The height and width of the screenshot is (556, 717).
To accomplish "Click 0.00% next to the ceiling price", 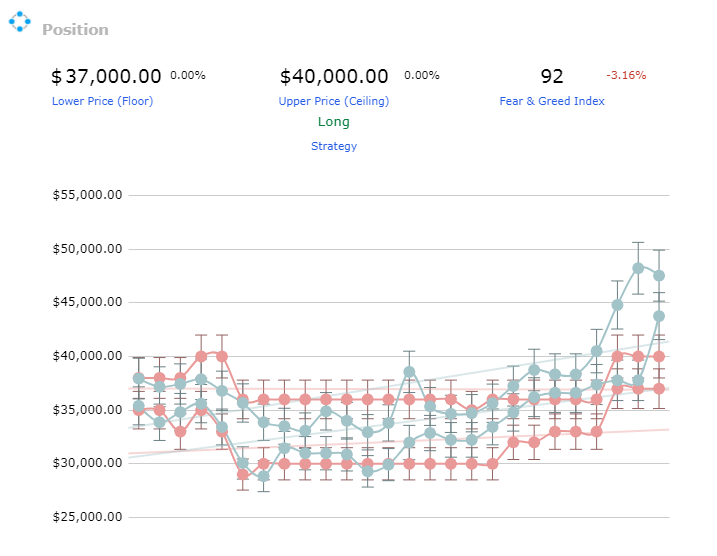I will (x=422, y=75).
